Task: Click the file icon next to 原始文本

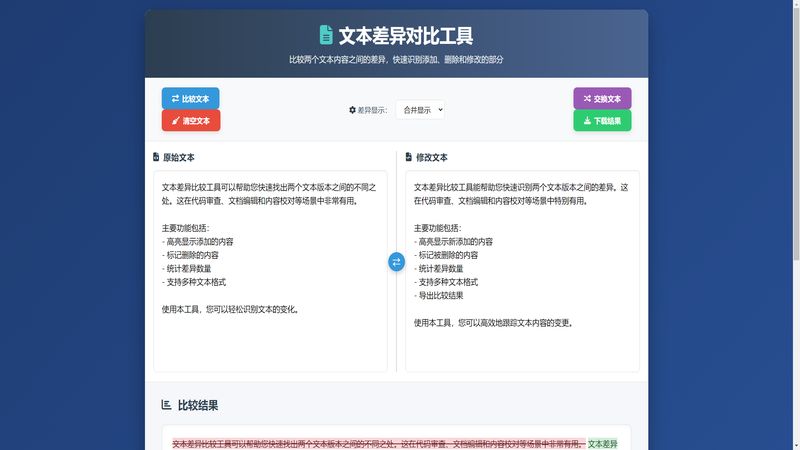Action: click(x=156, y=157)
